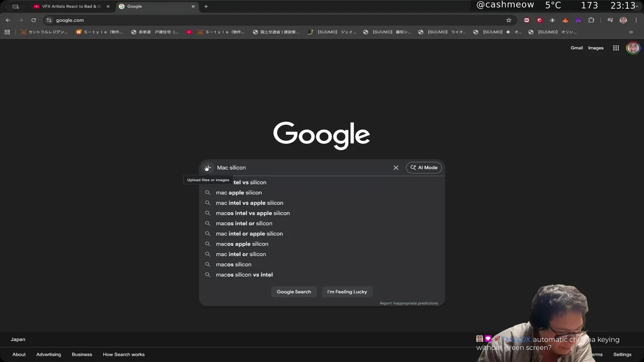This screenshot has width=644, height=362.
Task: Click I'm Feeling Lucky
Action: coord(347,292)
